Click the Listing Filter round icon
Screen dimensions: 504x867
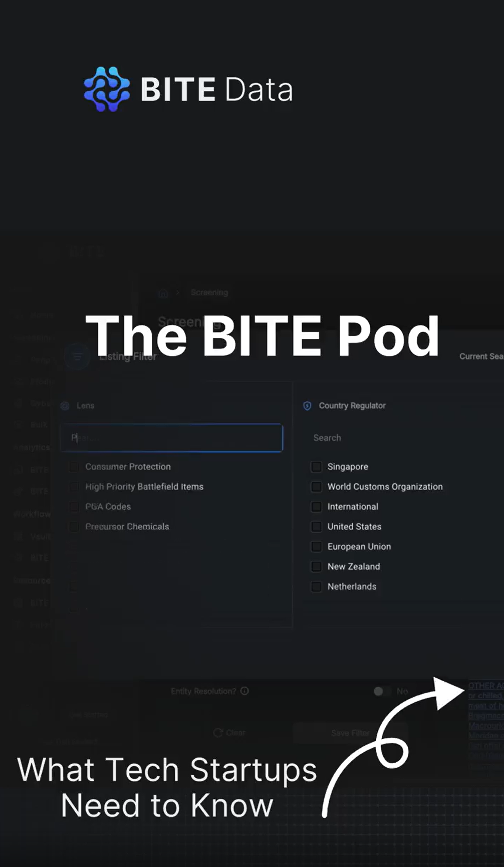pyautogui.click(x=77, y=356)
